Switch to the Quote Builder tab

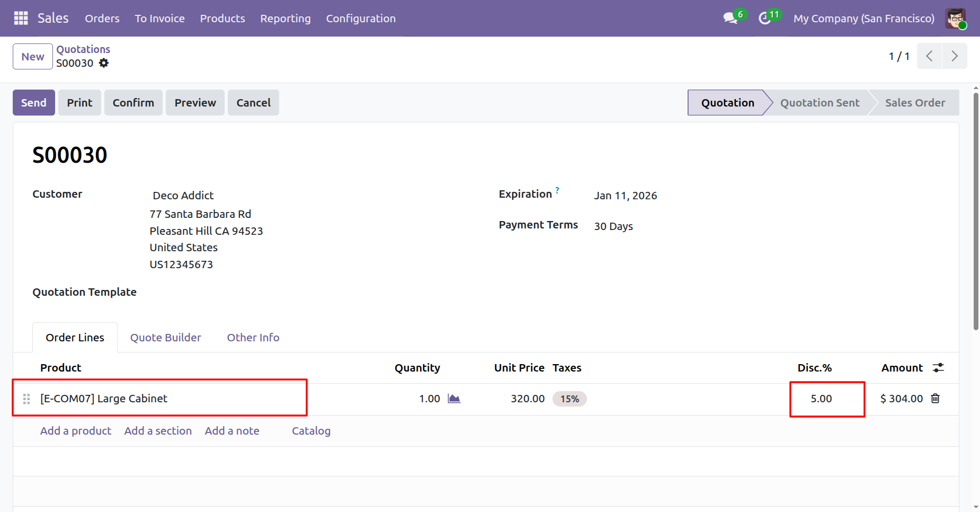[165, 338]
